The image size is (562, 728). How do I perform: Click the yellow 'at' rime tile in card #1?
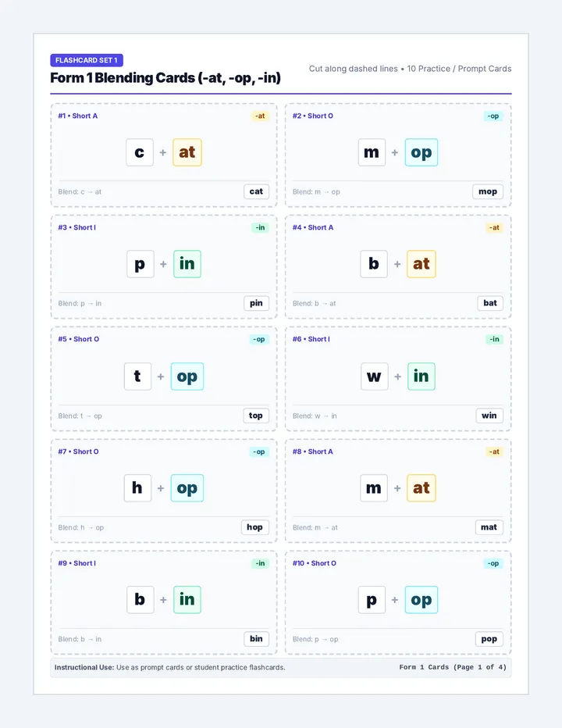click(187, 152)
